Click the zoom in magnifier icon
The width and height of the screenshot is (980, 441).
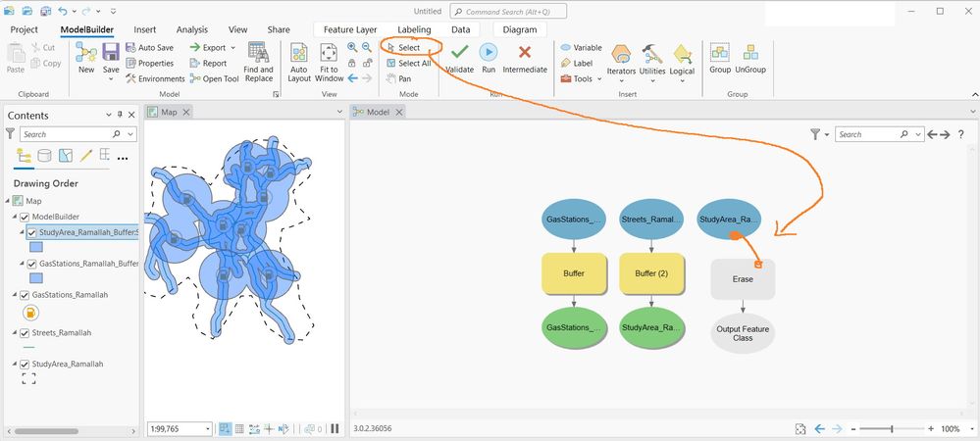point(352,47)
